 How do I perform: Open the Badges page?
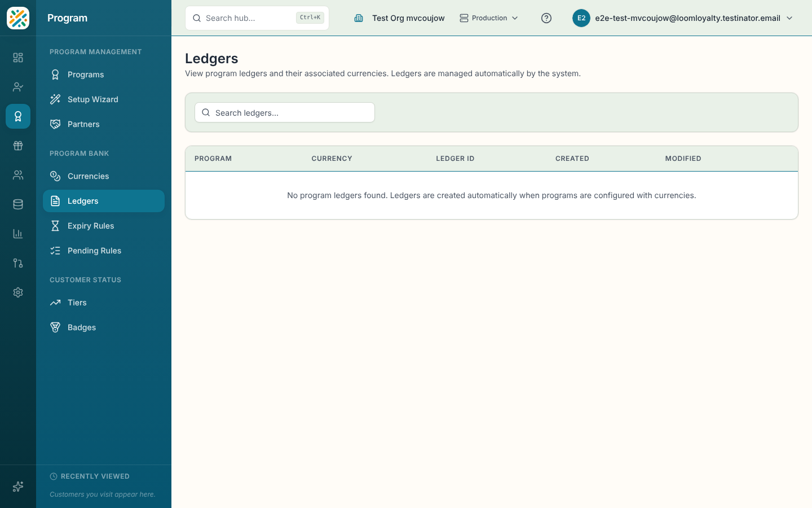[x=104, y=327]
